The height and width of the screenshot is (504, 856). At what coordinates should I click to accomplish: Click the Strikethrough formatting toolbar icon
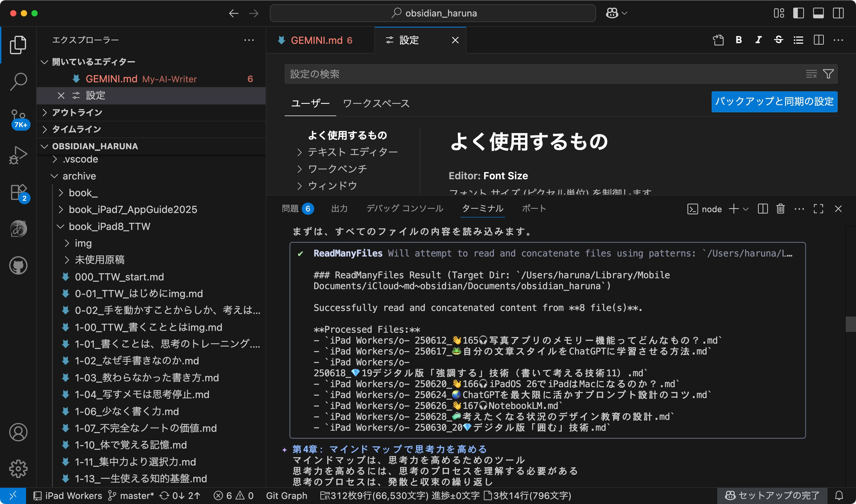[778, 40]
